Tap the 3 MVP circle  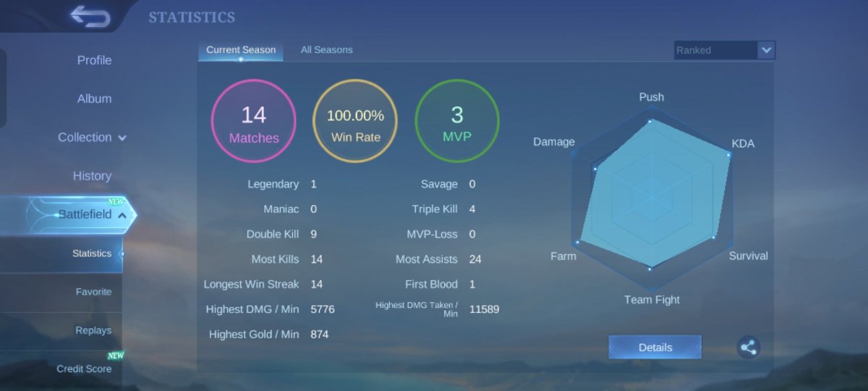pos(457,121)
